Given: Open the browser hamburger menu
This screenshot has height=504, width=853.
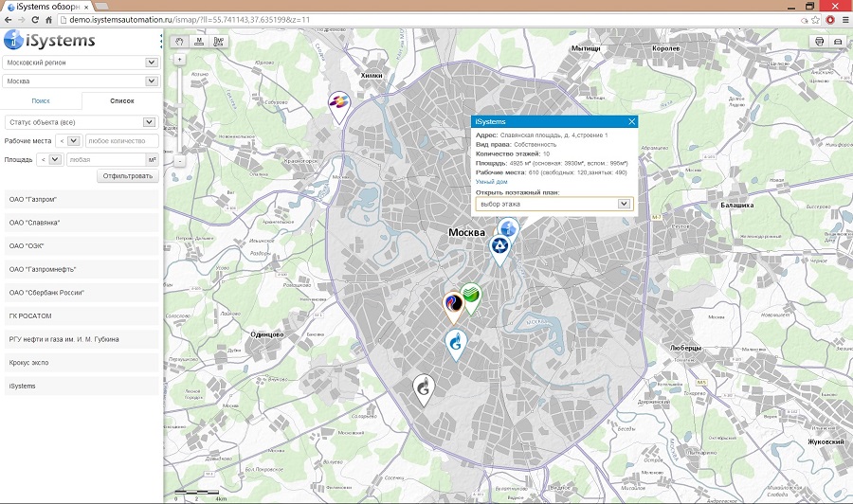Looking at the screenshot, I should tap(845, 20).
